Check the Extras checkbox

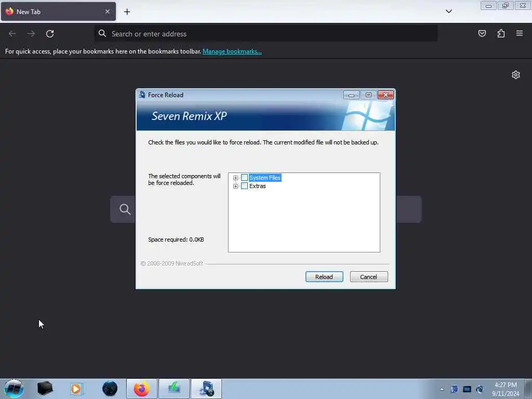244,186
